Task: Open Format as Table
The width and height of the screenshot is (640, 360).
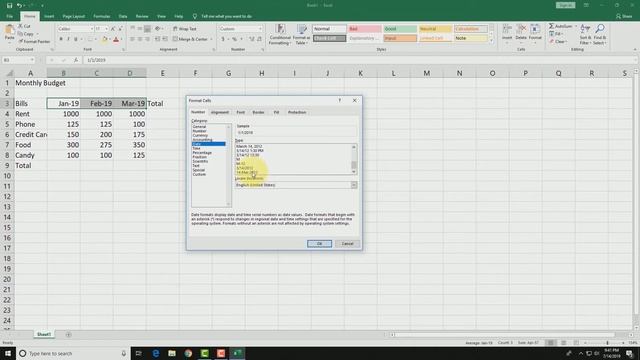Action: 301,34
